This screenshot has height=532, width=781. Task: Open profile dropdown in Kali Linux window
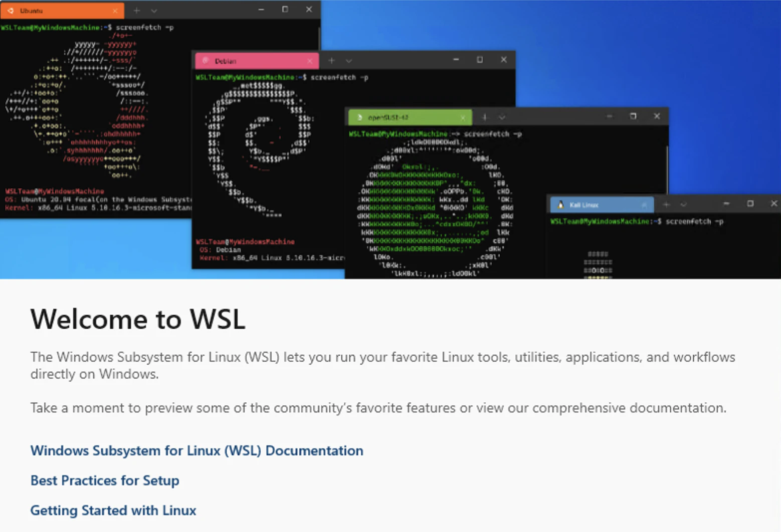point(683,204)
